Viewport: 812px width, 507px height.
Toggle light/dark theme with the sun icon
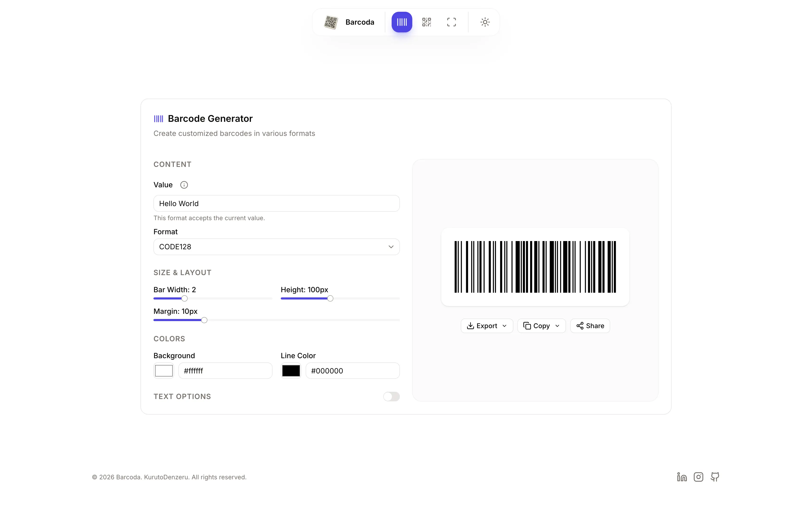tap(484, 22)
